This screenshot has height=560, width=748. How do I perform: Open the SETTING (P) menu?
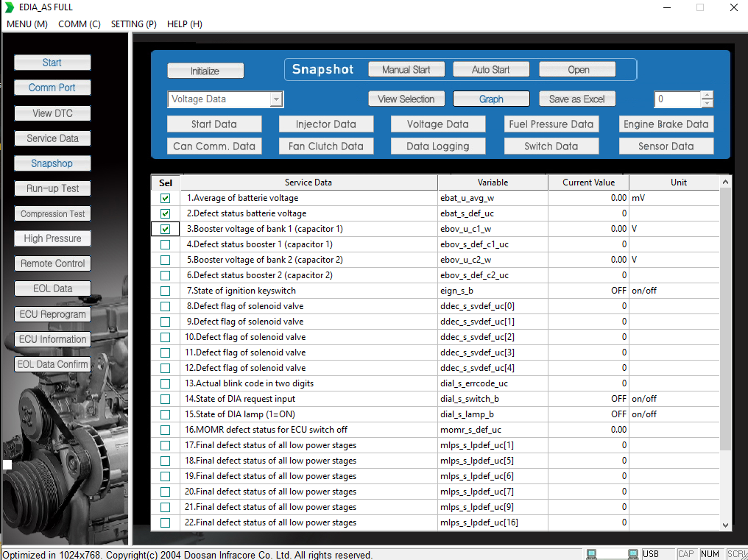point(133,24)
